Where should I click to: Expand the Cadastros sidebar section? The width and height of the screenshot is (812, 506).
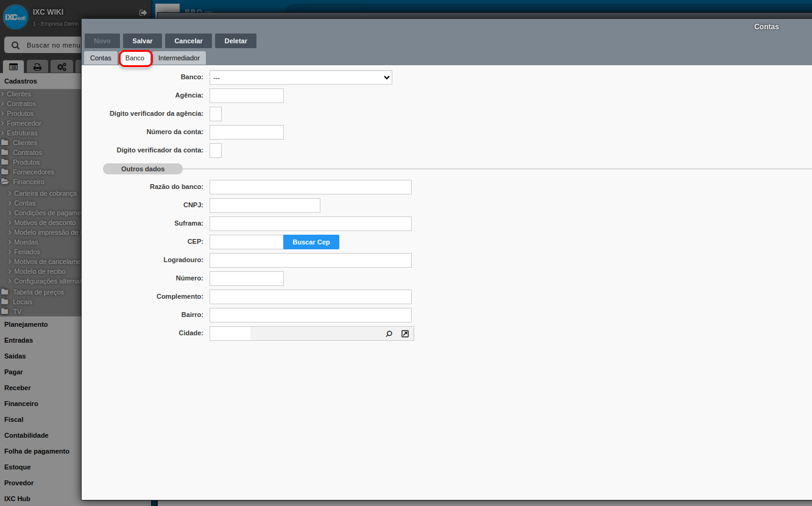coord(21,81)
